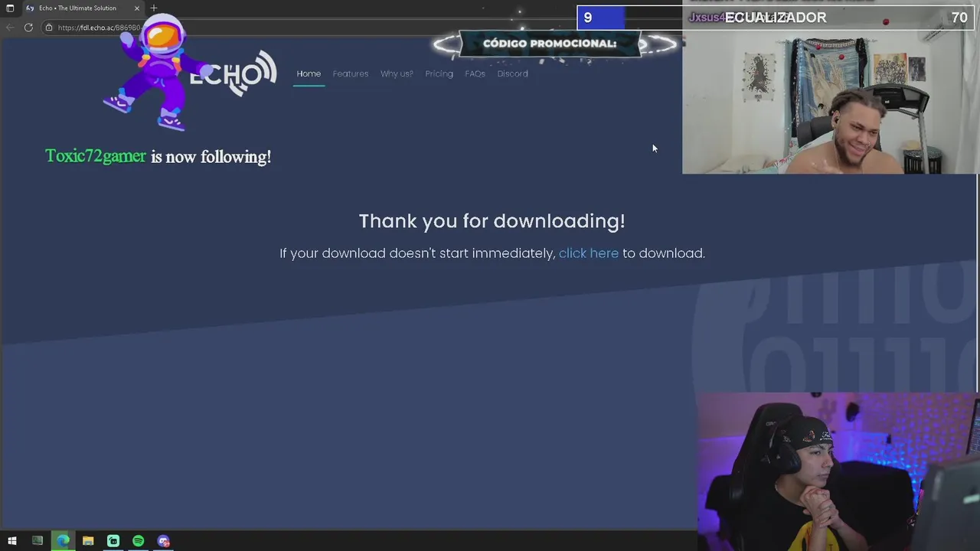Close the Echo browser tab
The image size is (980, 551).
click(x=137, y=8)
